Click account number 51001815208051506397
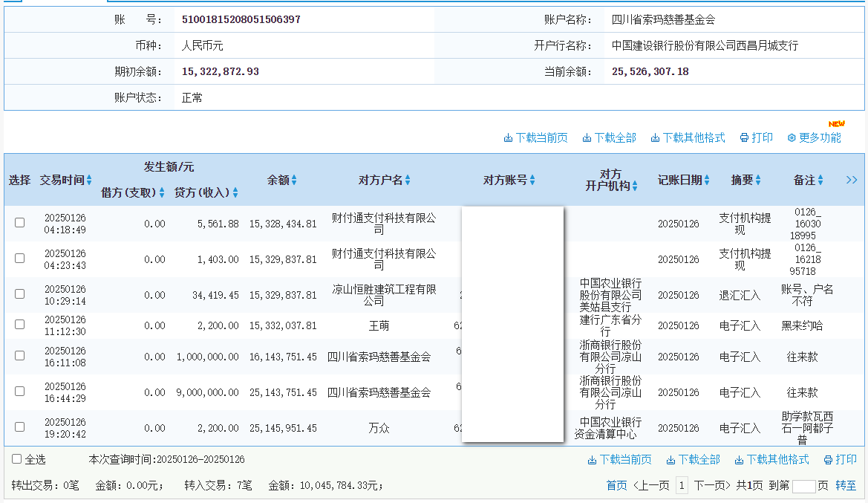Viewport: 868px width, 503px height. coord(241,19)
